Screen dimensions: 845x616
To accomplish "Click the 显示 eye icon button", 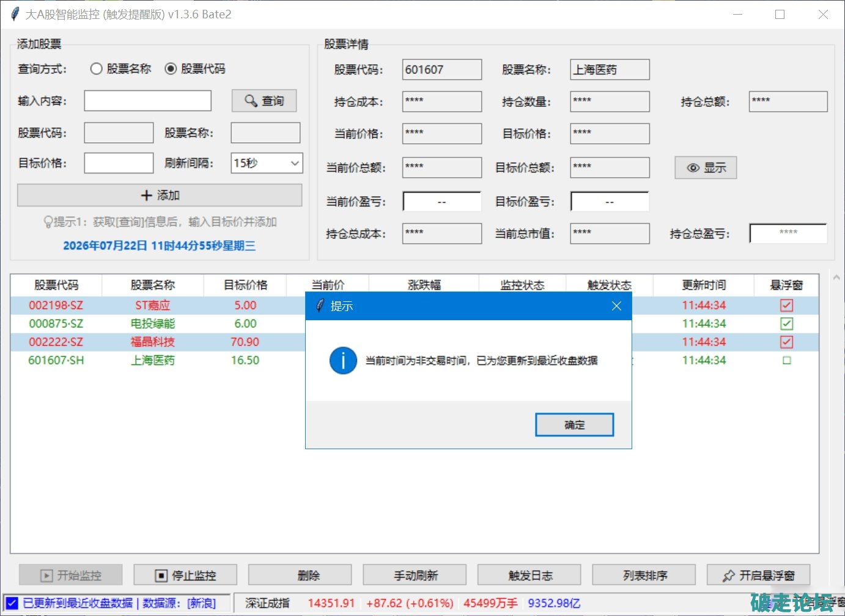I will click(706, 167).
